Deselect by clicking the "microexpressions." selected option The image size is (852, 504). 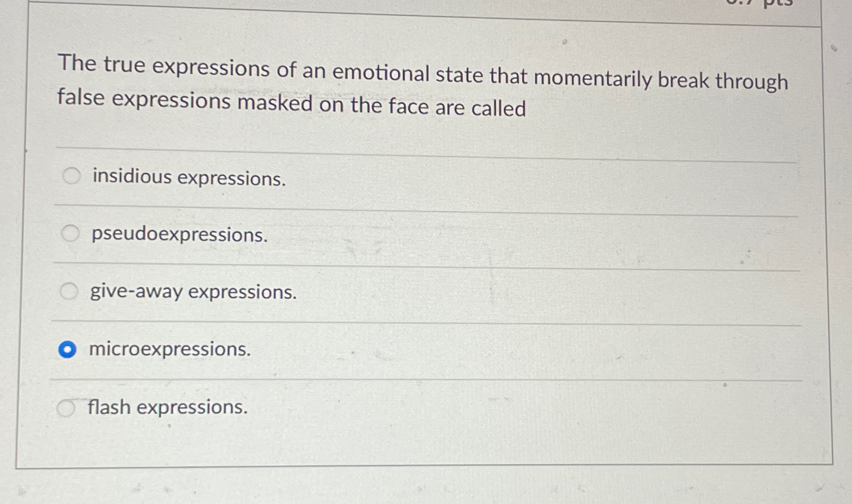click(68, 349)
